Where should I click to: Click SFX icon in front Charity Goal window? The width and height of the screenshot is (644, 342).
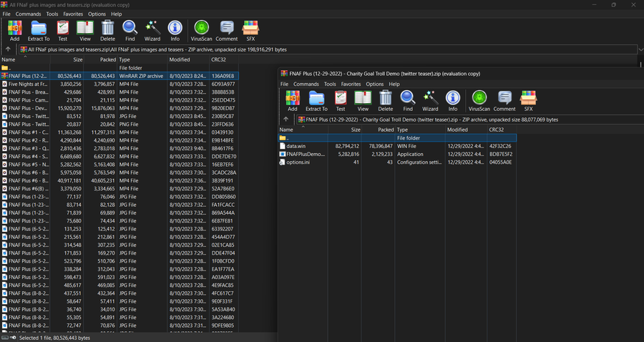click(529, 101)
